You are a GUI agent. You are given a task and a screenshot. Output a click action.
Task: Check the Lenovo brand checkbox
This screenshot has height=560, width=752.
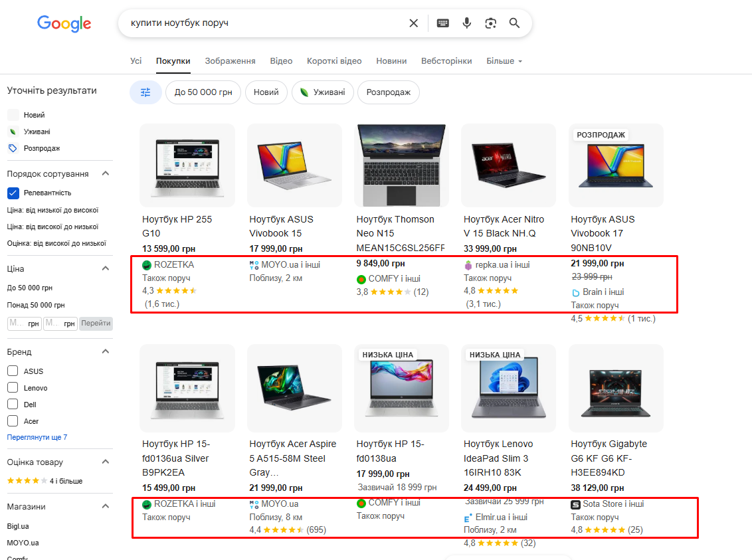(13, 388)
